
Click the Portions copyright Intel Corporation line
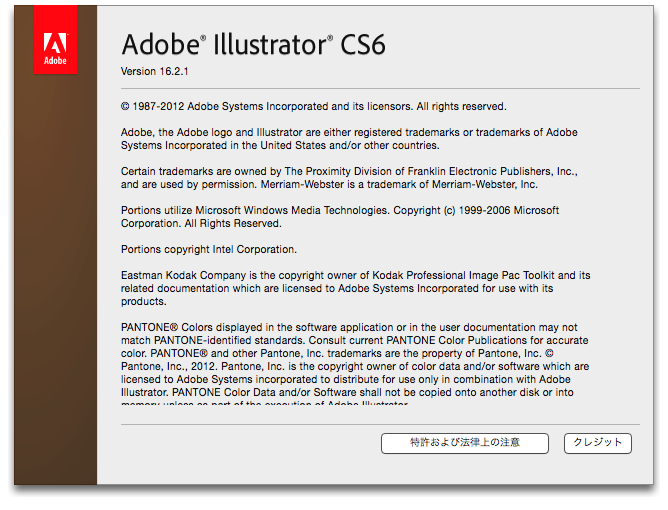click(x=208, y=249)
